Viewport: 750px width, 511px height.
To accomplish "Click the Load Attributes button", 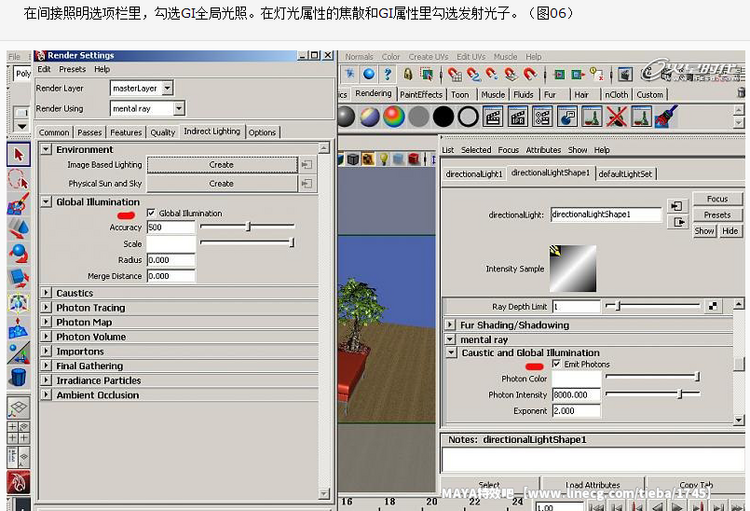I will [593, 485].
